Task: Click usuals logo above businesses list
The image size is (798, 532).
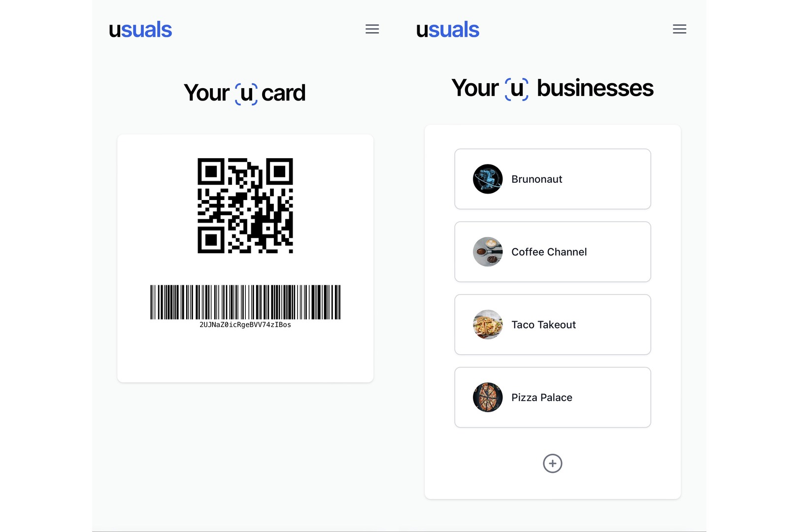Action: click(448, 30)
